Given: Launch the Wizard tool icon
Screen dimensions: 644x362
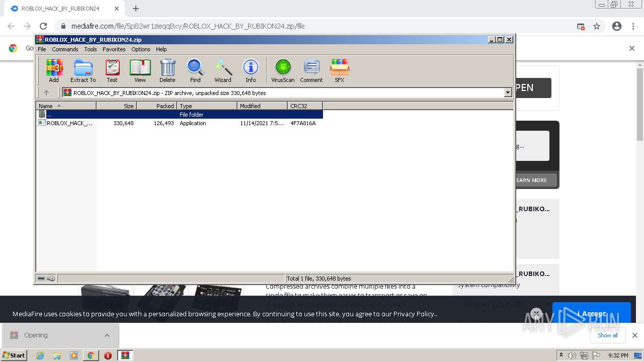Looking at the screenshot, I should tap(223, 70).
